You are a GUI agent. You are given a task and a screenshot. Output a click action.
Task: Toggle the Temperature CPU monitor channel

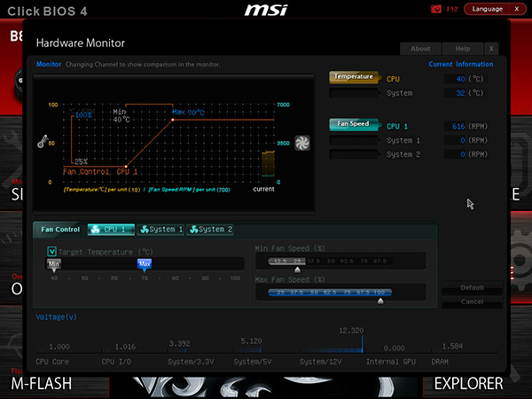(354, 77)
